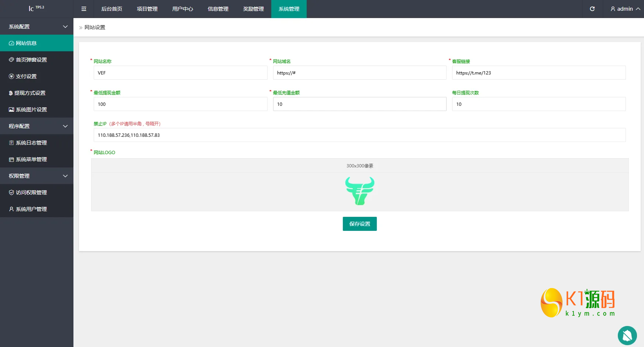Open 支付设置 sidebar link
This screenshot has height=347, width=644.
click(x=37, y=76)
